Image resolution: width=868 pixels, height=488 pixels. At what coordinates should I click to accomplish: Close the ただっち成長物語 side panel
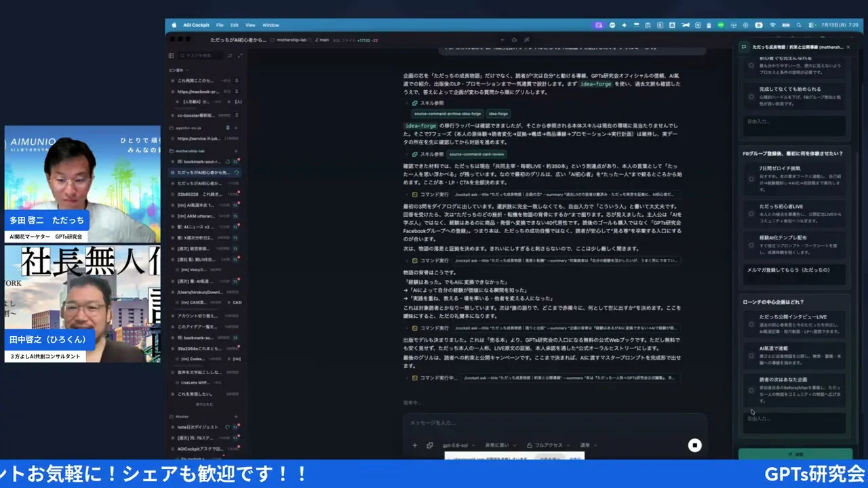(x=848, y=47)
